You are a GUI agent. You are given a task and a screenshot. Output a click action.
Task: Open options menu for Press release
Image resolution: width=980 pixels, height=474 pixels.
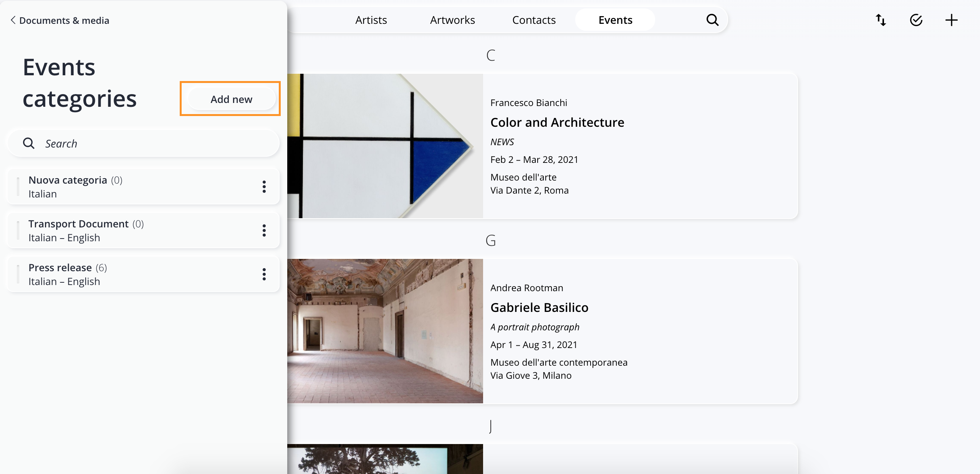[264, 274]
